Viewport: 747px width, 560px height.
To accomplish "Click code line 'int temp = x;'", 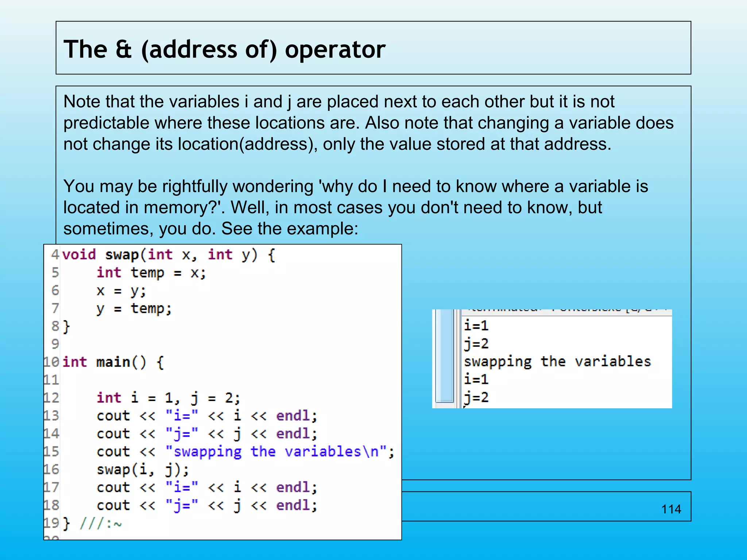I will [151, 273].
